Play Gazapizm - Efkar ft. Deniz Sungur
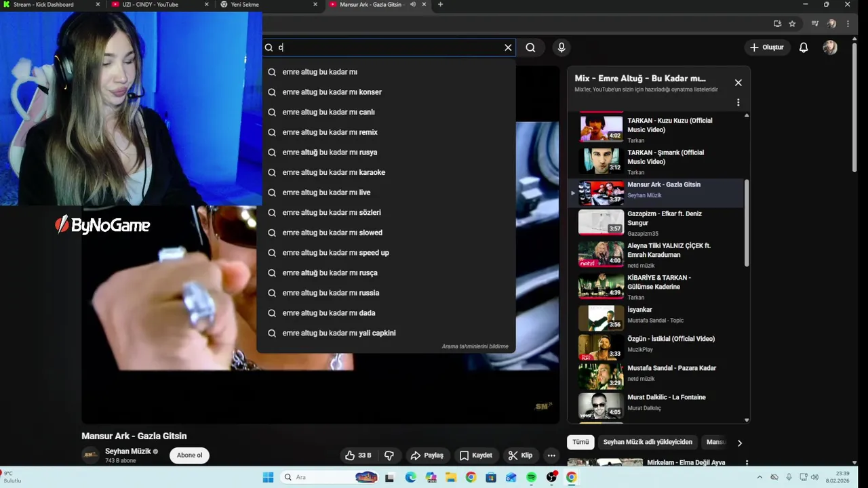The width and height of the screenshot is (868, 488). click(657, 222)
